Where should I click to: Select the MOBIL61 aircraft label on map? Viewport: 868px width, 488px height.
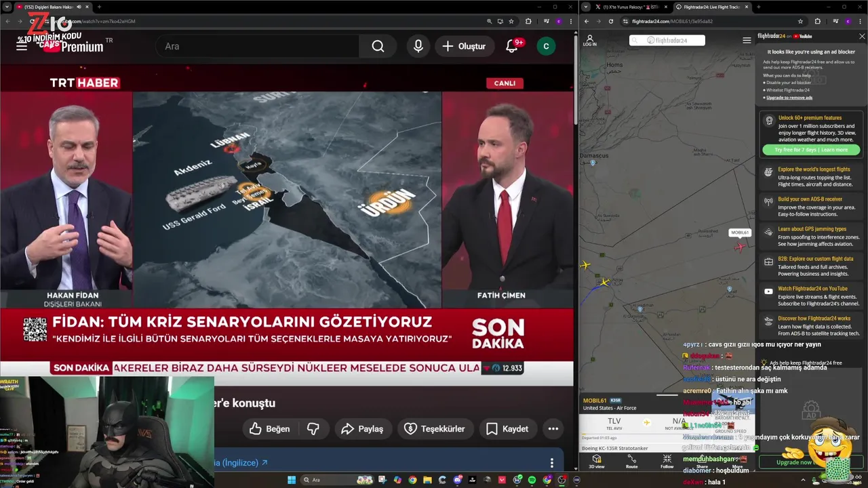tap(740, 232)
